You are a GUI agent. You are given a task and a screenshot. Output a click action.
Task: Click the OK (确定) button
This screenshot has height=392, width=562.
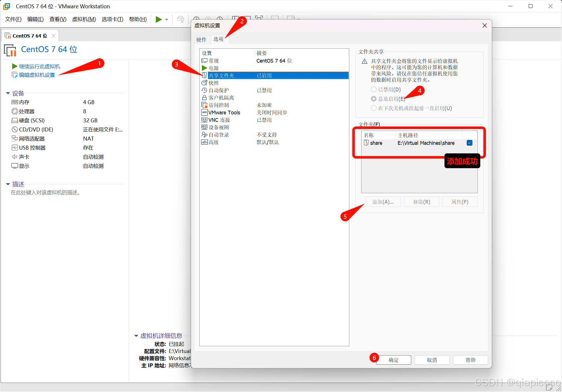coord(394,360)
